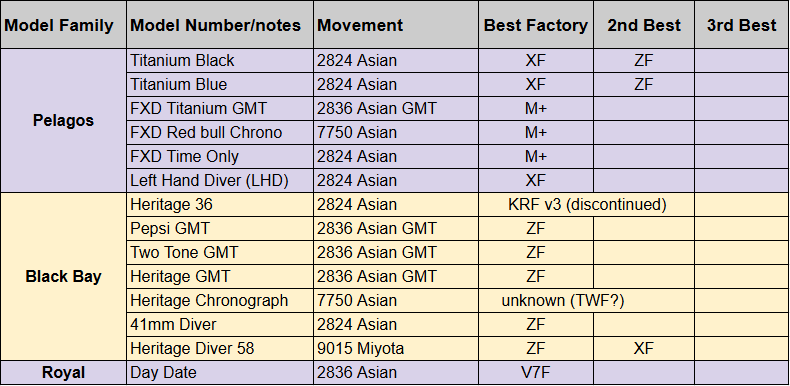Image resolution: width=790 pixels, height=386 pixels.
Task: Select the Pepsi GMT model cell
Action: [220, 229]
